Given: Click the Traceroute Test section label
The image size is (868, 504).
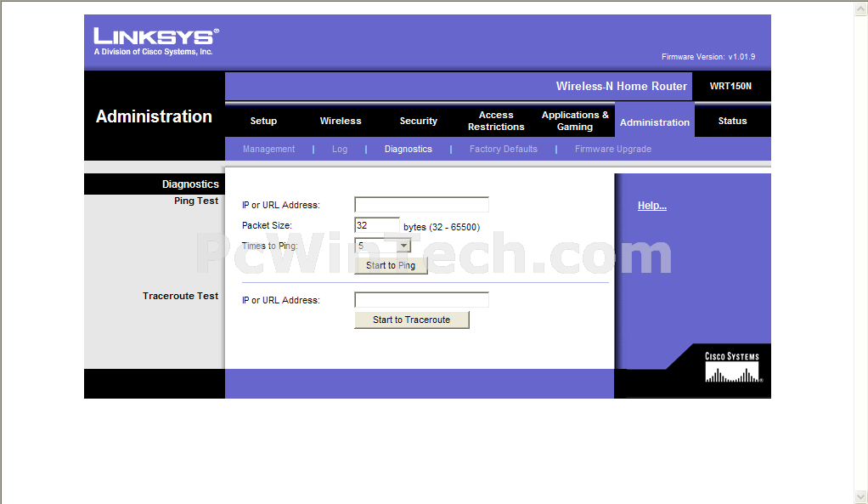Looking at the screenshot, I should [180, 296].
